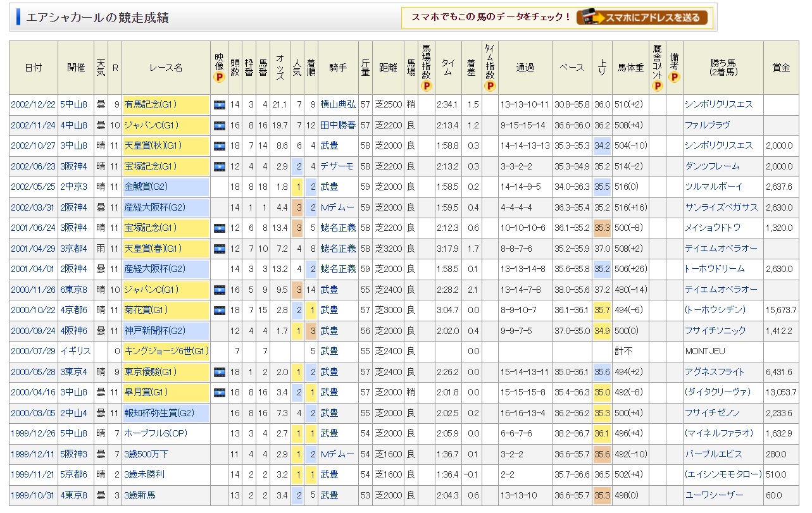The width and height of the screenshot is (812, 513).
Task: Play the 天皇賞(秋) race video icon
Action: [x=219, y=145]
